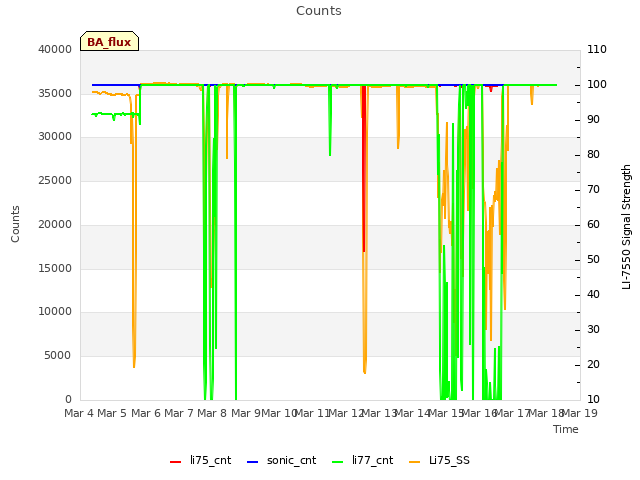Click the Mar 6 date tick
Image resolution: width=640 pixels, height=480 pixels.
[x=146, y=413]
